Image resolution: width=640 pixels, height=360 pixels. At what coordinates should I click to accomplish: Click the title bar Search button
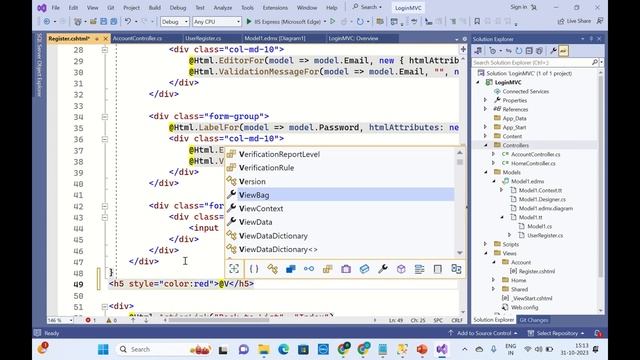pos(367,7)
